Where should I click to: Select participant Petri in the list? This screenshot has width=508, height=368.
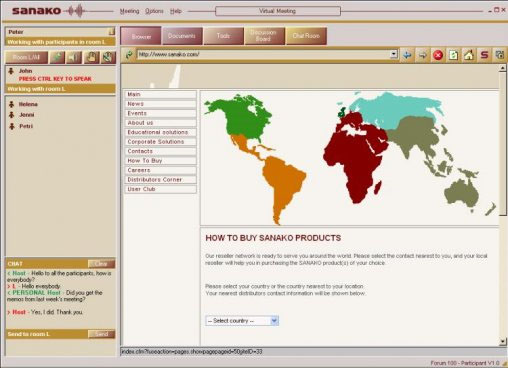[x=26, y=126]
